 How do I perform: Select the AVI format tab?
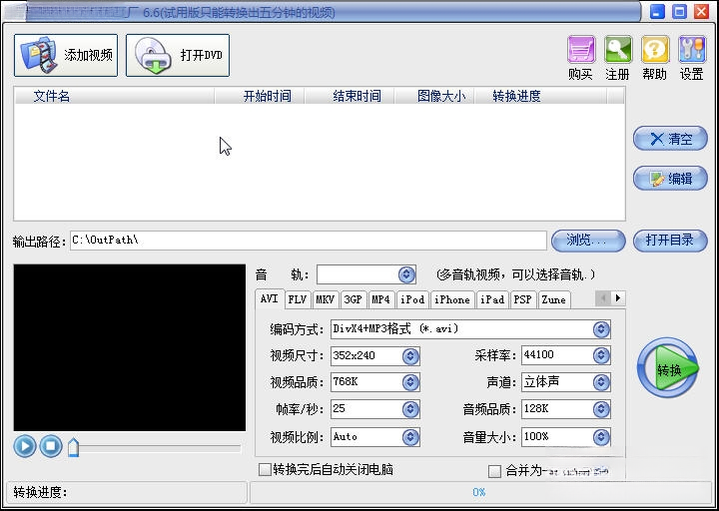(x=269, y=299)
